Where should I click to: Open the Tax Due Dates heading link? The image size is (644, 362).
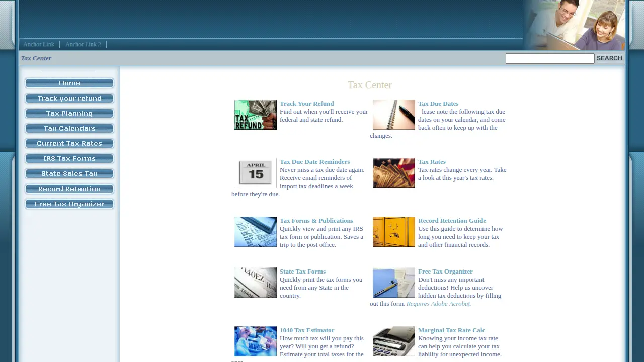438,104
